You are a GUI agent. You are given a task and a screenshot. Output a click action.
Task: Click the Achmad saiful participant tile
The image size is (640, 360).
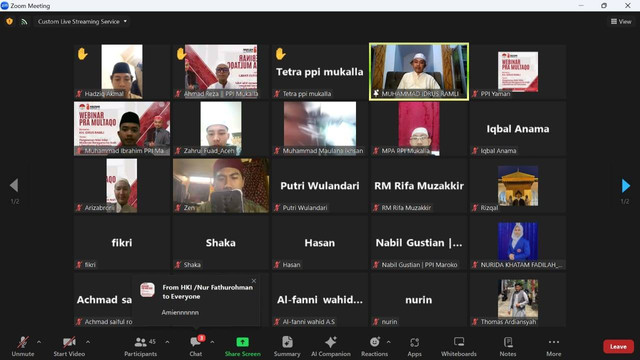pyautogui.click(x=103, y=300)
